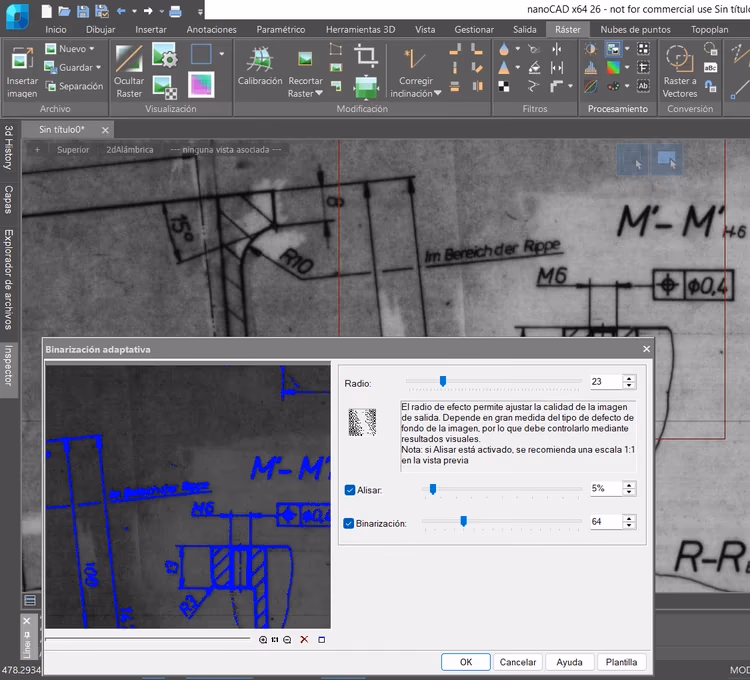Click the Alisar value field showing 5%
750x680 pixels.
tap(606, 488)
